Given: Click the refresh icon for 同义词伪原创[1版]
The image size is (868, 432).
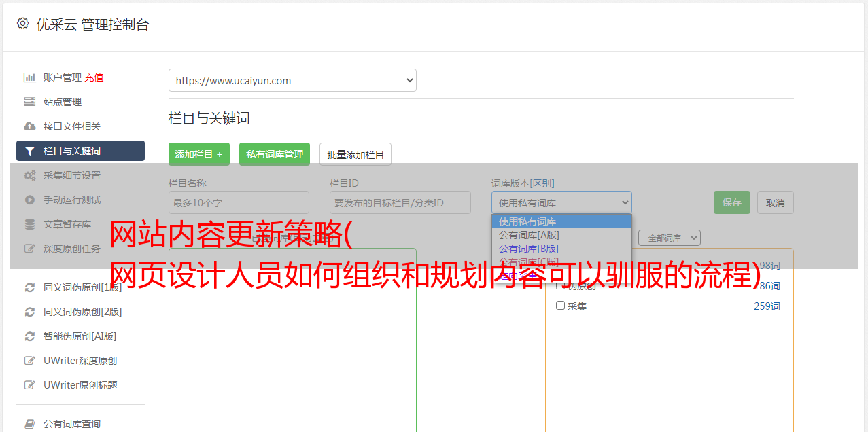Looking at the screenshot, I should 29,287.
